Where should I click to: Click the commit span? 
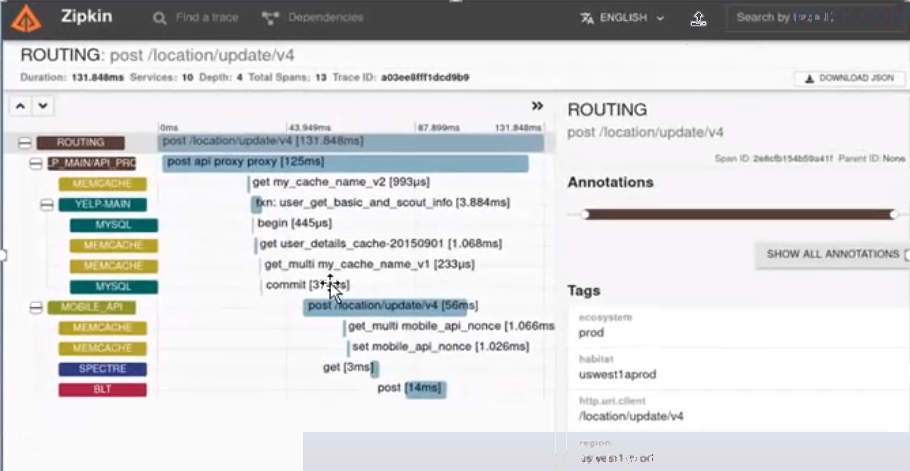tap(306, 285)
